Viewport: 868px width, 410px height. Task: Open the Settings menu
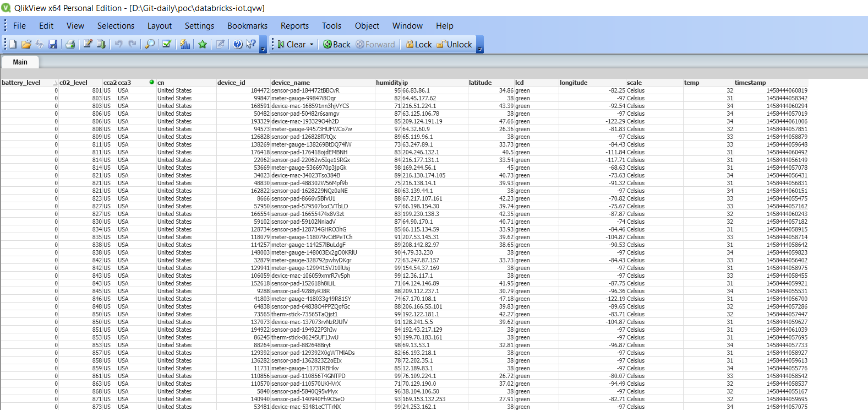pyautogui.click(x=199, y=26)
